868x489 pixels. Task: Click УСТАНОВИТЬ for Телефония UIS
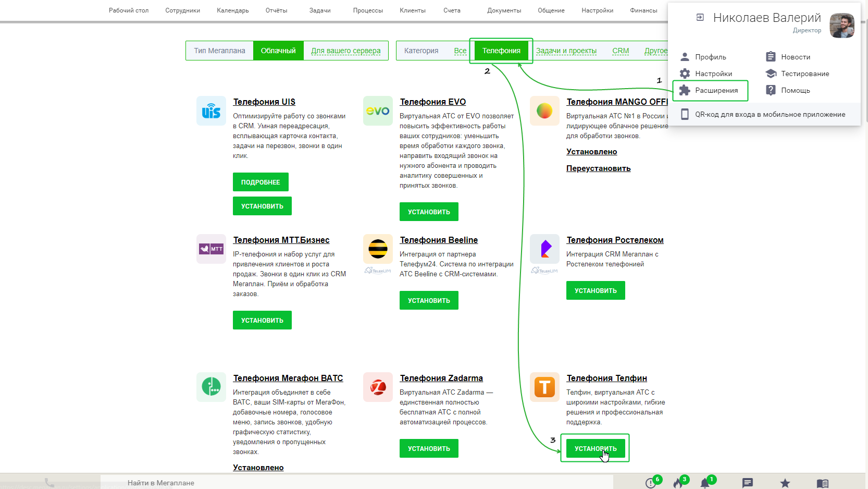(262, 206)
